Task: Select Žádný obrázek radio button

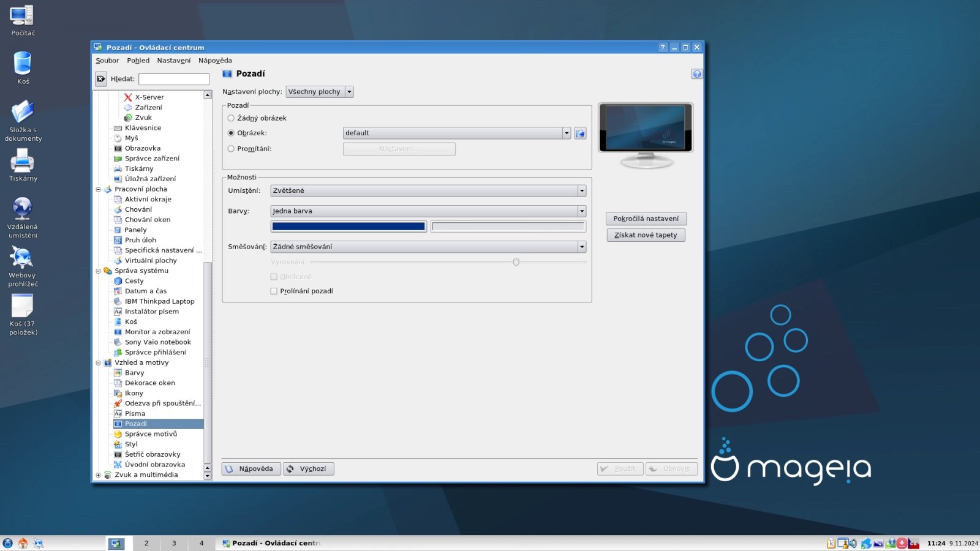Action: pyautogui.click(x=231, y=118)
